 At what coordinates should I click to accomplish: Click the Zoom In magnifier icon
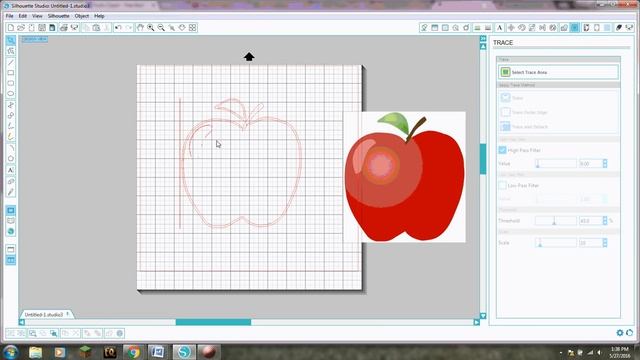151,27
